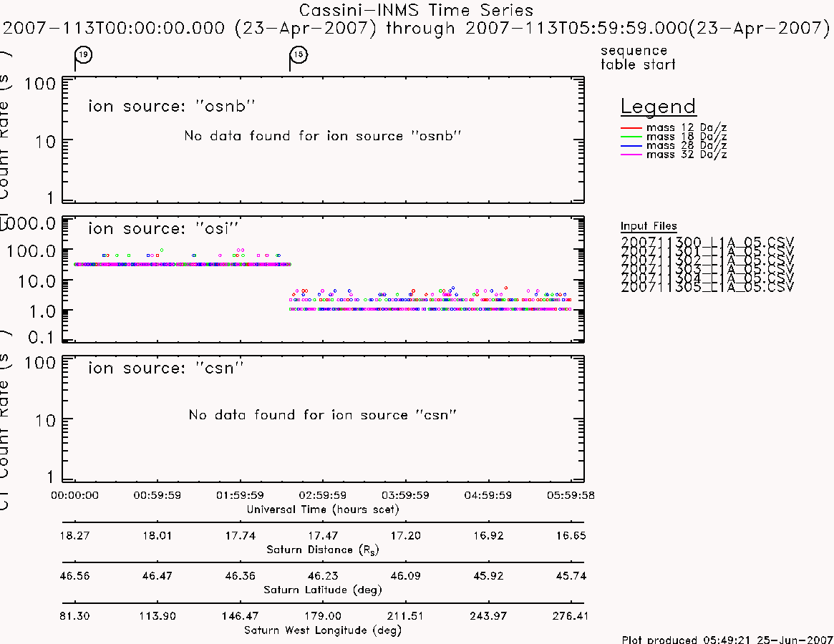This screenshot has height=644, width=834.
Task: Click input file 200711300_L1A_05.CSV
Action: (x=707, y=243)
